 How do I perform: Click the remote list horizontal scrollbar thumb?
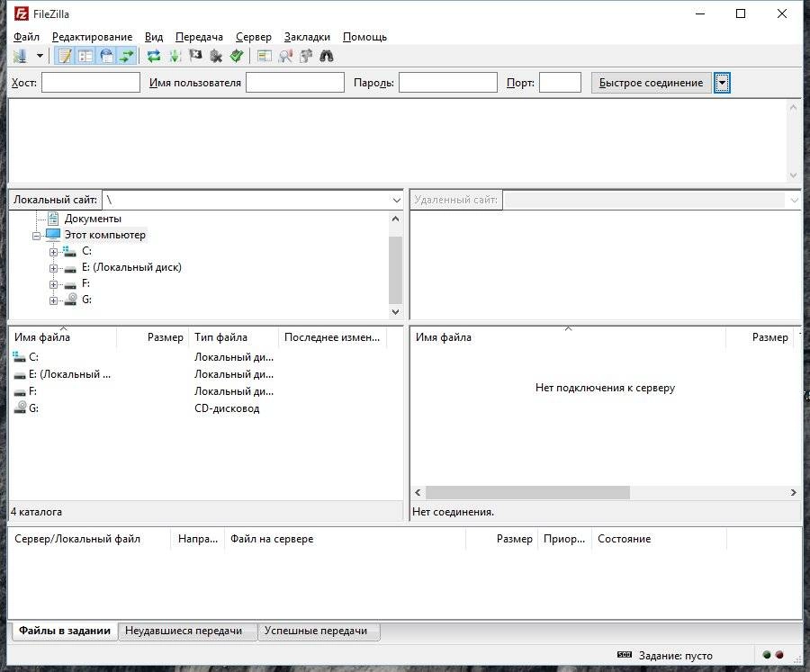click(528, 492)
